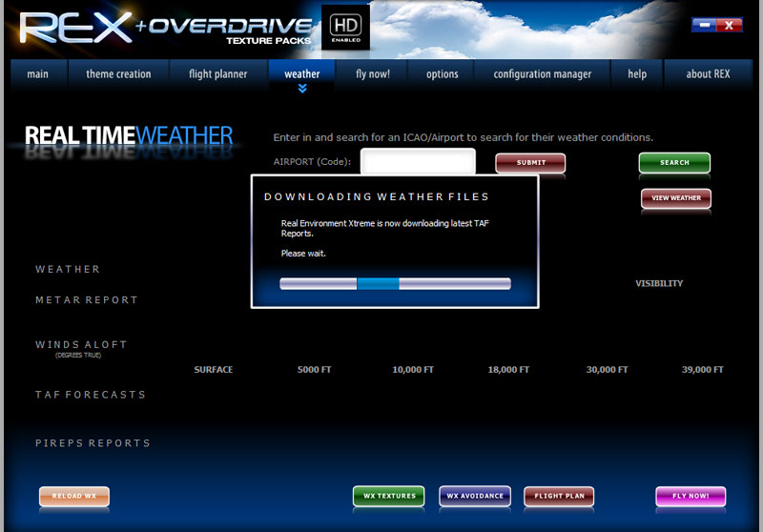
Task: Go to fly now! tab
Action: pos(373,74)
